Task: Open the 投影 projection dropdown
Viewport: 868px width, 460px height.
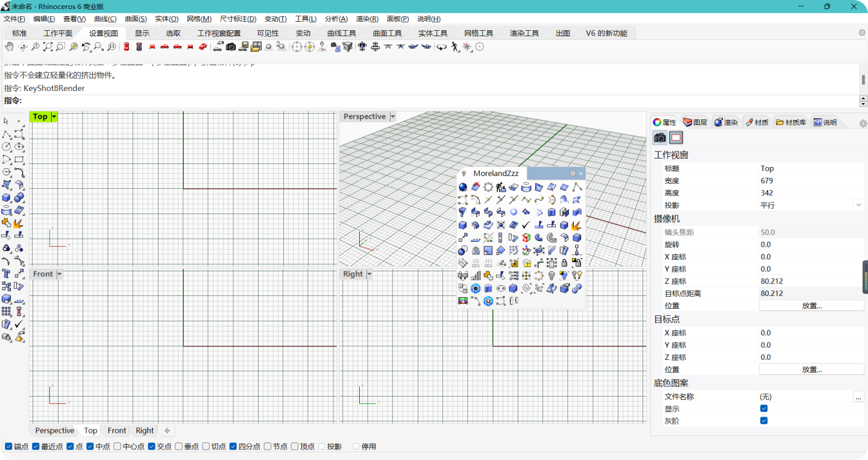Action: [x=858, y=205]
